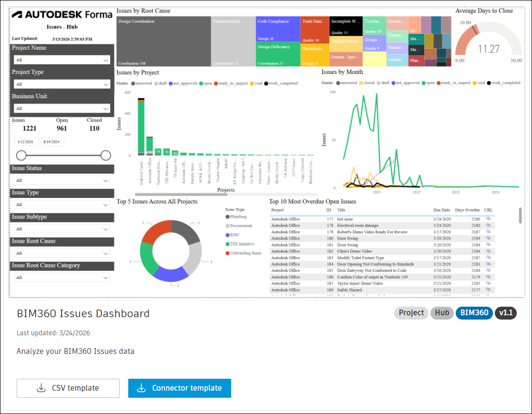Click the end date field 8/14/2024
This screenshot has height=414, width=532.
point(53,142)
